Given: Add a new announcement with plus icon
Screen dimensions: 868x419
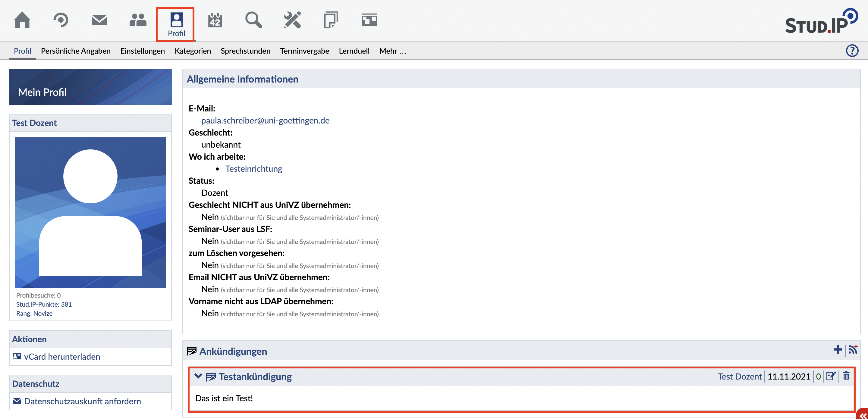Looking at the screenshot, I should point(837,350).
